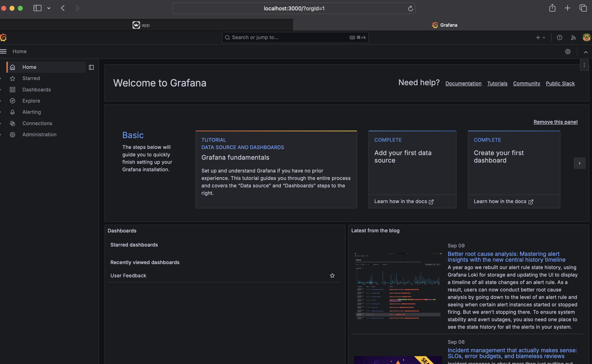Click the alert history blog thumbnail
592x364 pixels.
pos(398,286)
